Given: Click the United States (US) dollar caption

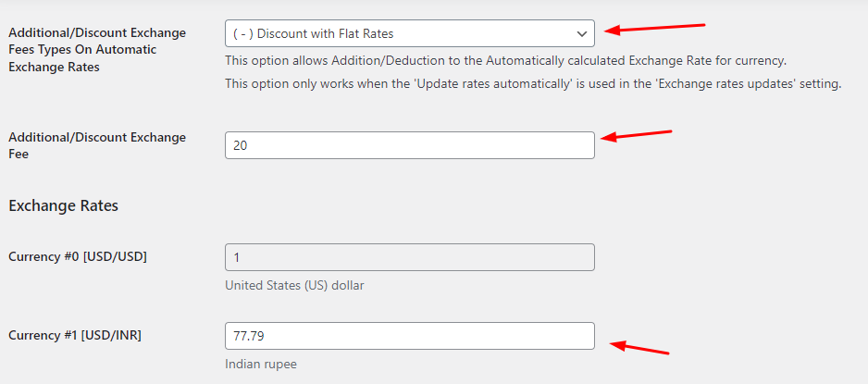Looking at the screenshot, I should tap(294, 285).
